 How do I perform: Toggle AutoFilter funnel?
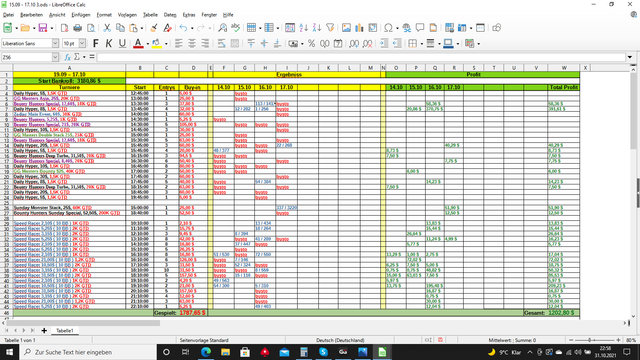click(x=330, y=28)
